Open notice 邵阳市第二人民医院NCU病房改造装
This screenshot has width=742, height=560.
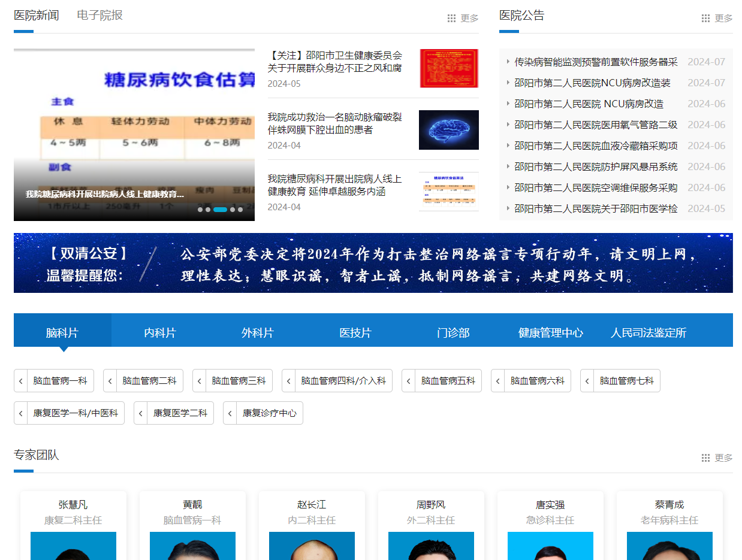coord(592,83)
